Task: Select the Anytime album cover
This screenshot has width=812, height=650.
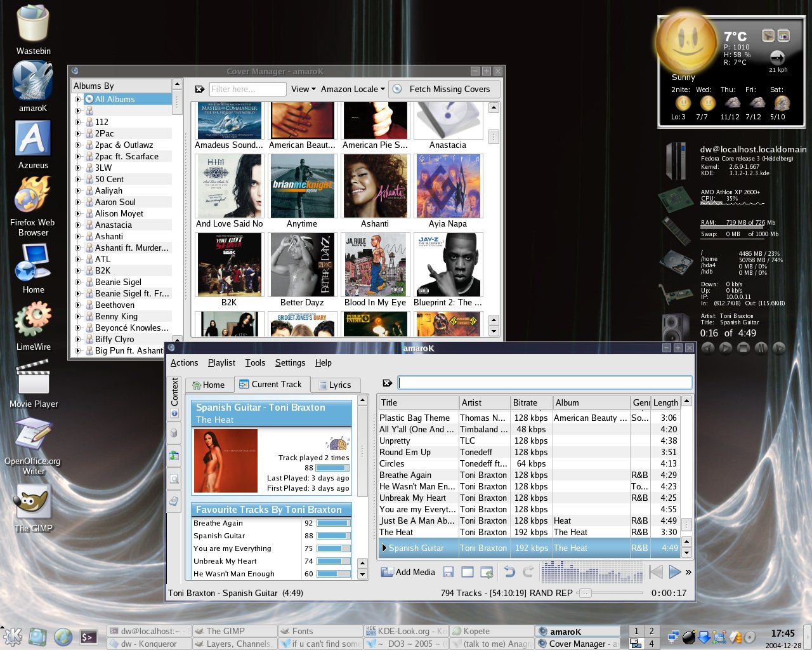Action: pyautogui.click(x=301, y=192)
